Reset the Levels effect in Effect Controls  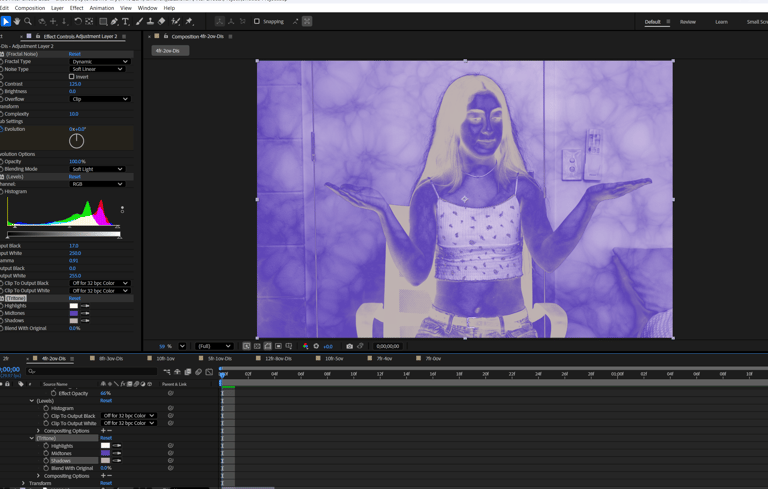pyautogui.click(x=74, y=176)
